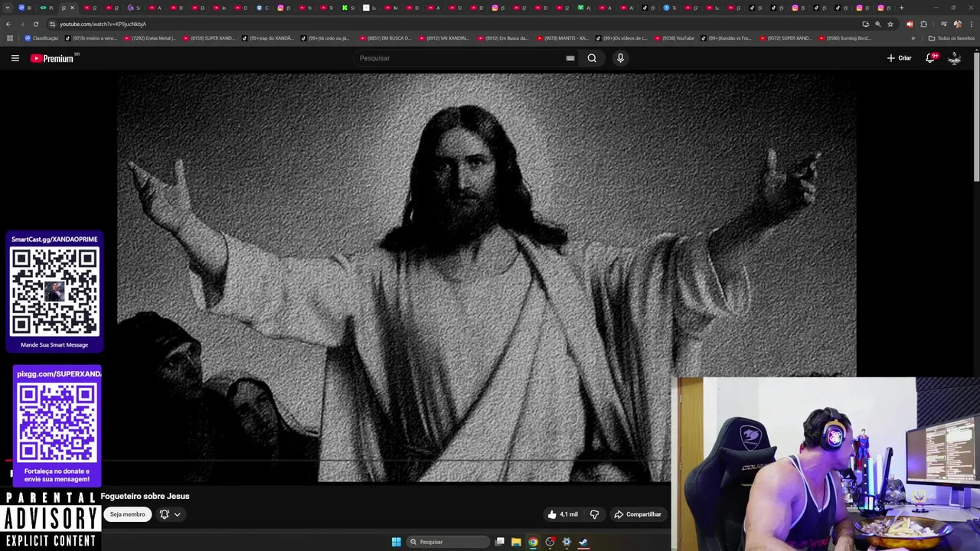Open the Burning Bord... bookmark
Screen dimensions: 980x551
(x=844, y=38)
